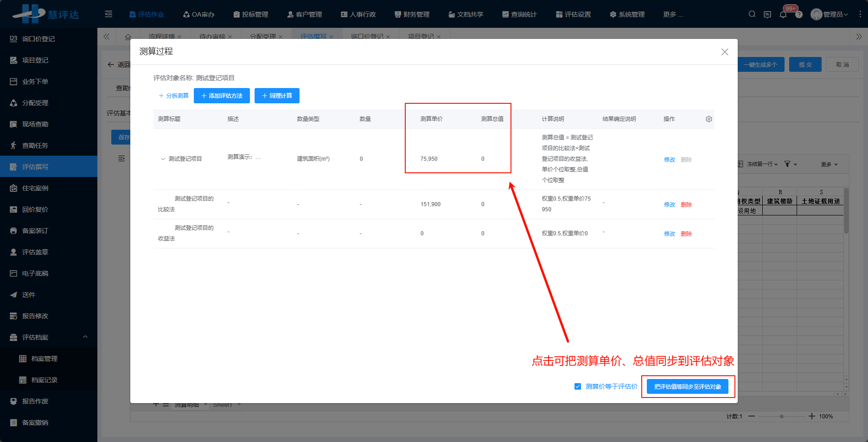The height and width of the screenshot is (442, 868).
Task: Click the search icon in top bar
Action: 751,14
